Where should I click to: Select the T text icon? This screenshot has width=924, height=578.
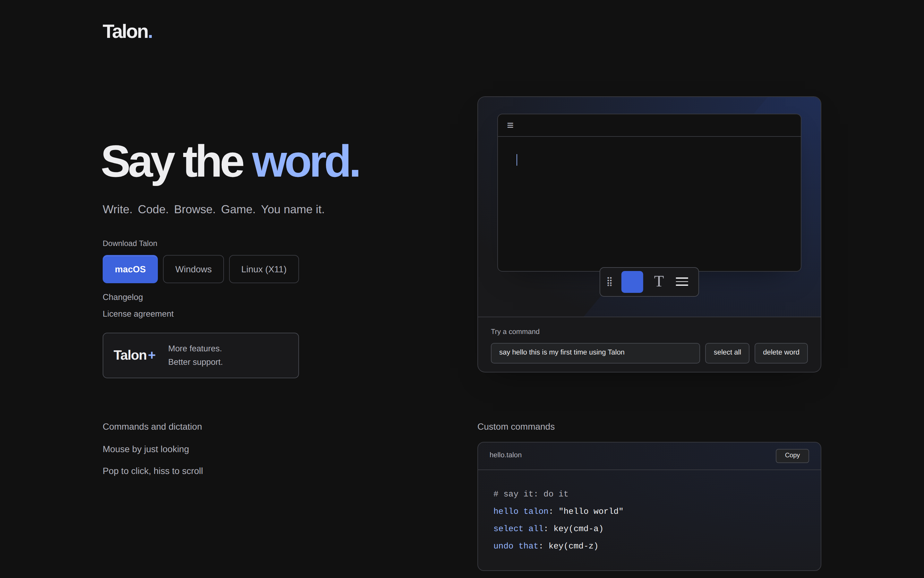click(x=659, y=281)
